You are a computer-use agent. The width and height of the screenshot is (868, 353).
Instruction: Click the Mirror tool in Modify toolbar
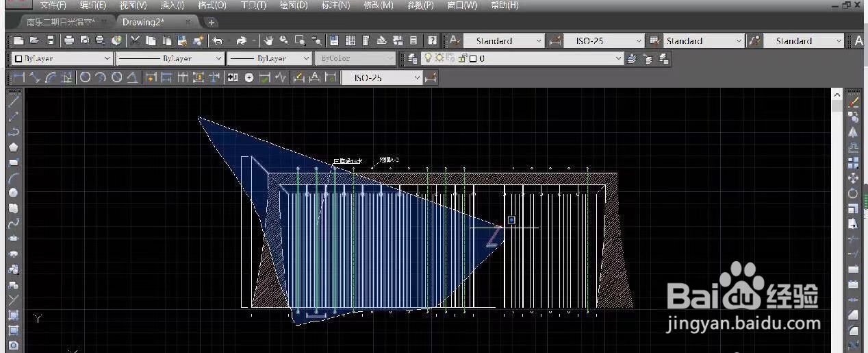point(853,132)
